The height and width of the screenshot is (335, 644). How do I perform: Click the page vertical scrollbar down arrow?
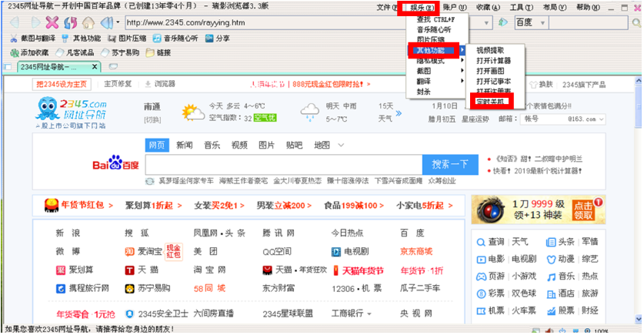tap(639, 319)
